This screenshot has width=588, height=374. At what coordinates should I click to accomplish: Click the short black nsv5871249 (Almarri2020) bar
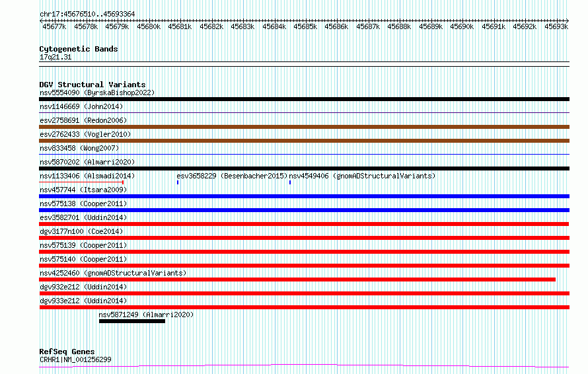click(131, 321)
